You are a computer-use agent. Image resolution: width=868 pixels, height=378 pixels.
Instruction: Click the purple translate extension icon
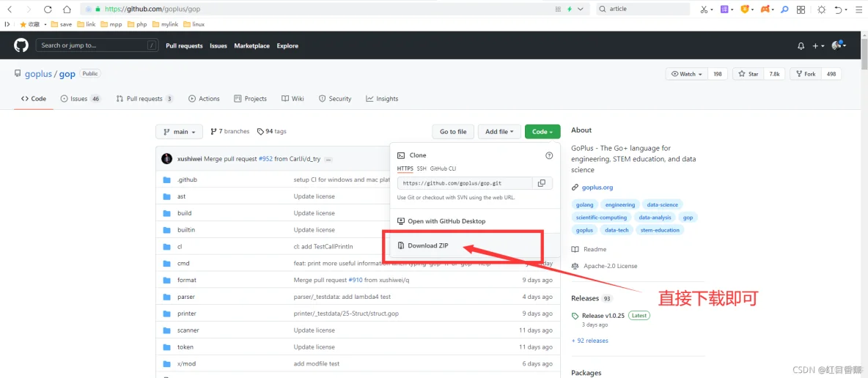point(724,10)
